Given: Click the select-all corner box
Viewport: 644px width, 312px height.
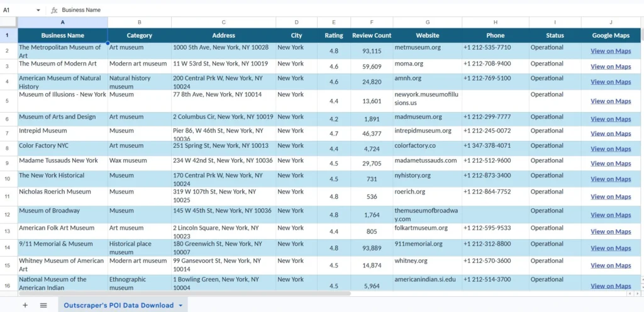Looking at the screenshot, I should click(9, 22).
